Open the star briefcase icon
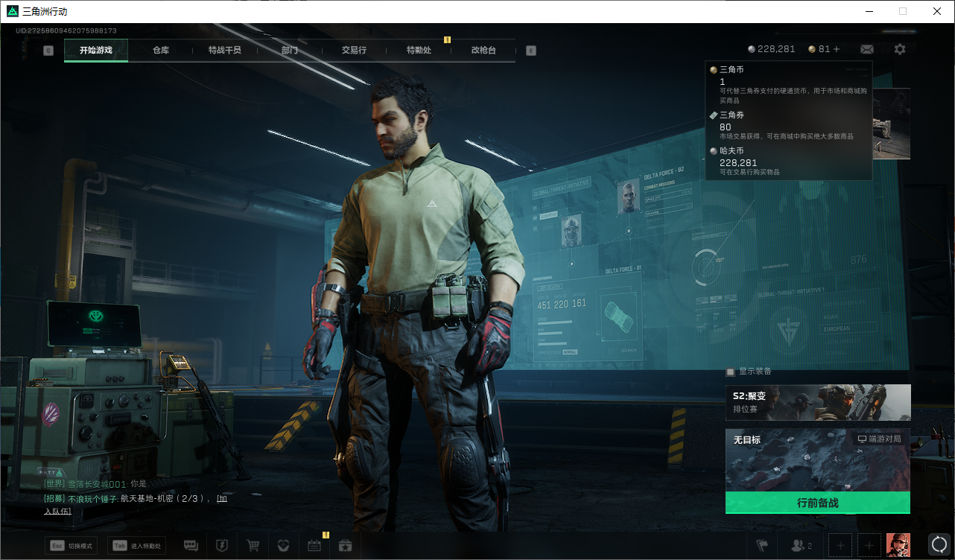 pos(345,546)
